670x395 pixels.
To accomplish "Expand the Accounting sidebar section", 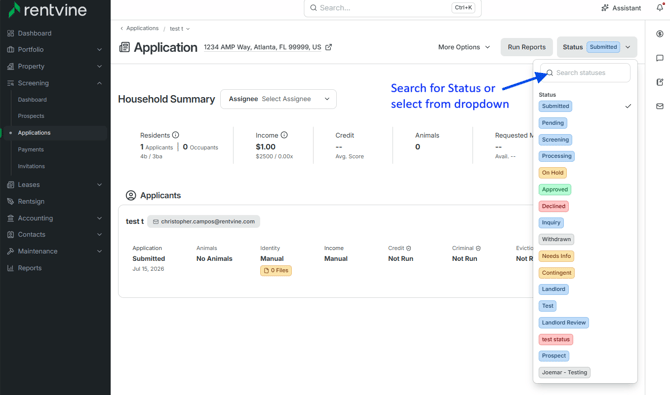I will [x=99, y=218].
